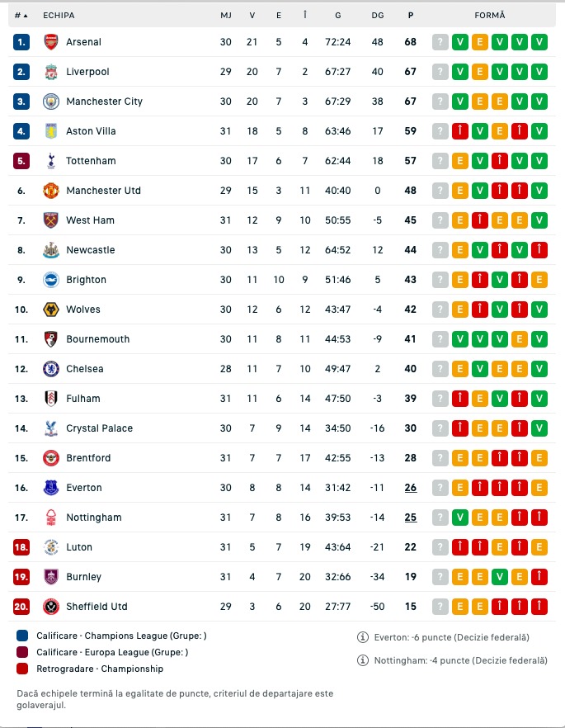Click the FORMĂ column header
The image size is (565, 728).
click(x=490, y=16)
